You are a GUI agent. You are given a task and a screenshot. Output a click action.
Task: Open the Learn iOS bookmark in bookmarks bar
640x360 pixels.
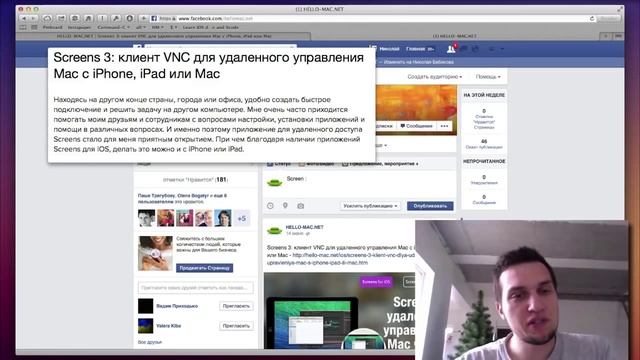(x=211, y=27)
